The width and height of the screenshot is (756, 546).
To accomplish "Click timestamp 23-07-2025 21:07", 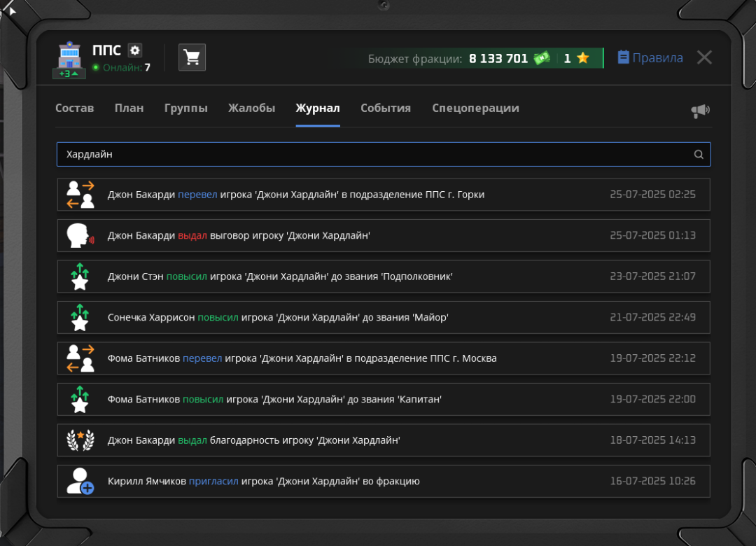I will click(x=653, y=276).
